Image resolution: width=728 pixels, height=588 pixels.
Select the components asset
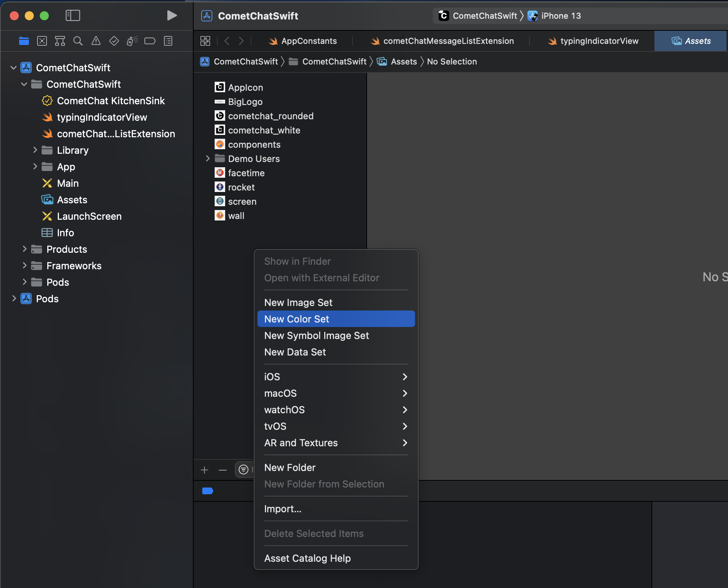247,144
